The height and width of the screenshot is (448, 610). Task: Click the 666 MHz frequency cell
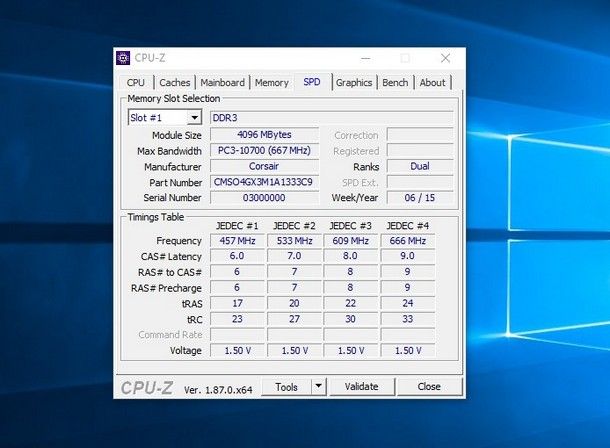pyautogui.click(x=408, y=241)
